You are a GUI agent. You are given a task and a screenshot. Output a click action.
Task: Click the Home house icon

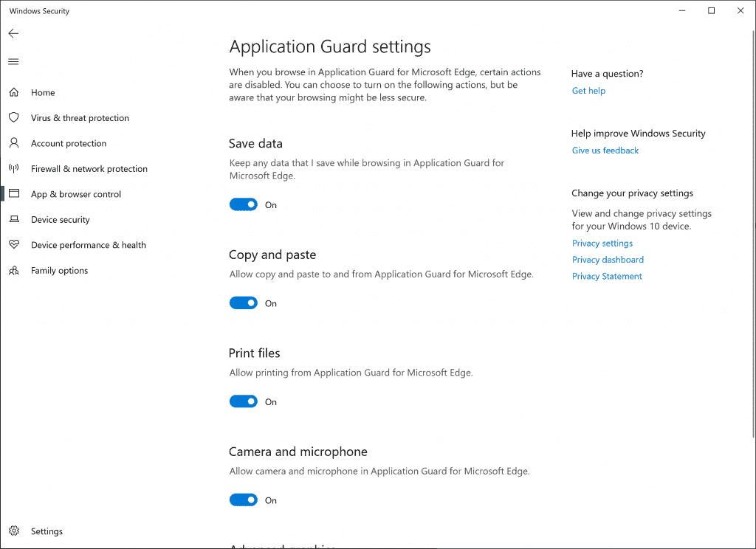[x=13, y=92]
